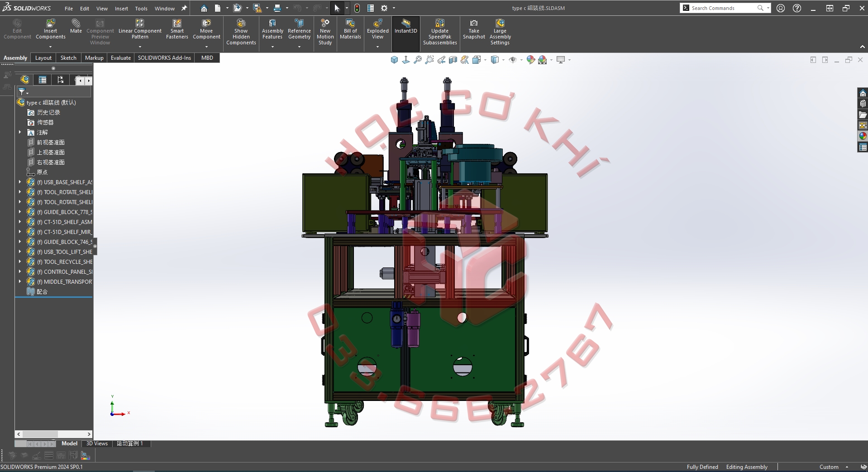868x472 pixels.
Task: Click the Smart Fasteners icon
Action: [177, 29]
